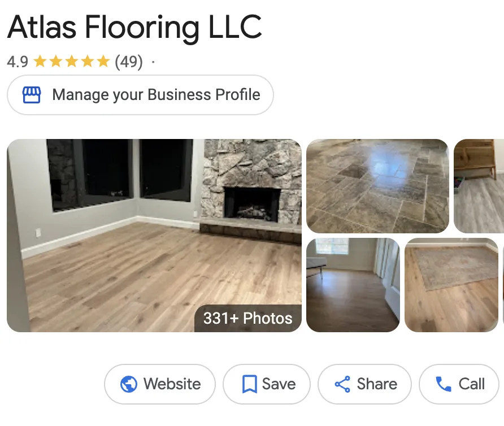Open the dark hardwood room photo with window
504x426 pixels.
click(353, 285)
